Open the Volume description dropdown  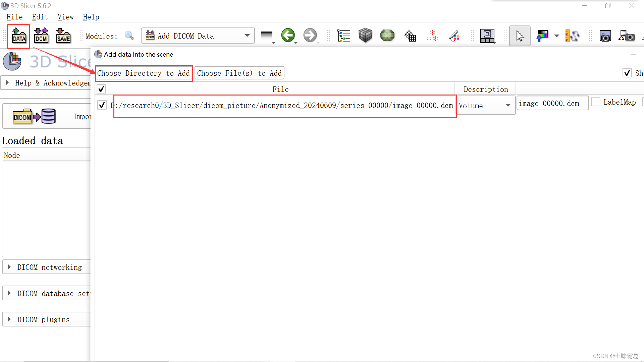tap(485, 106)
